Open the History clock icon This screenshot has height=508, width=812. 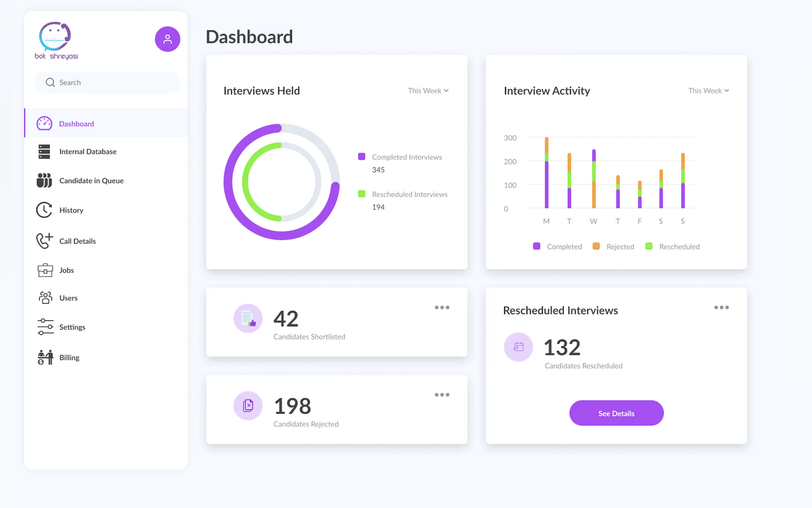coord(44,210)
